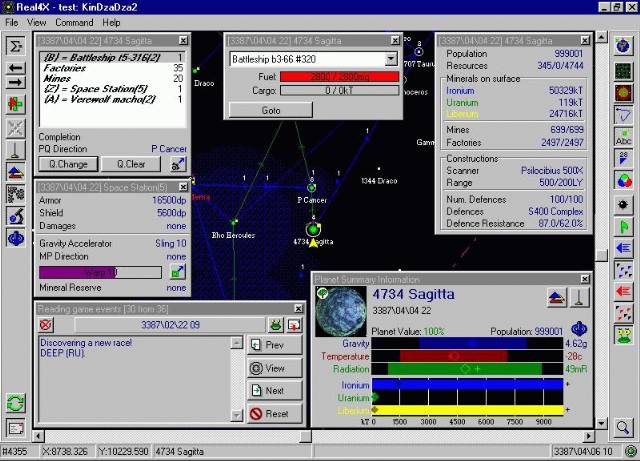
Task: Click the red-green cross icon in left toolbar
Action: 16,104
